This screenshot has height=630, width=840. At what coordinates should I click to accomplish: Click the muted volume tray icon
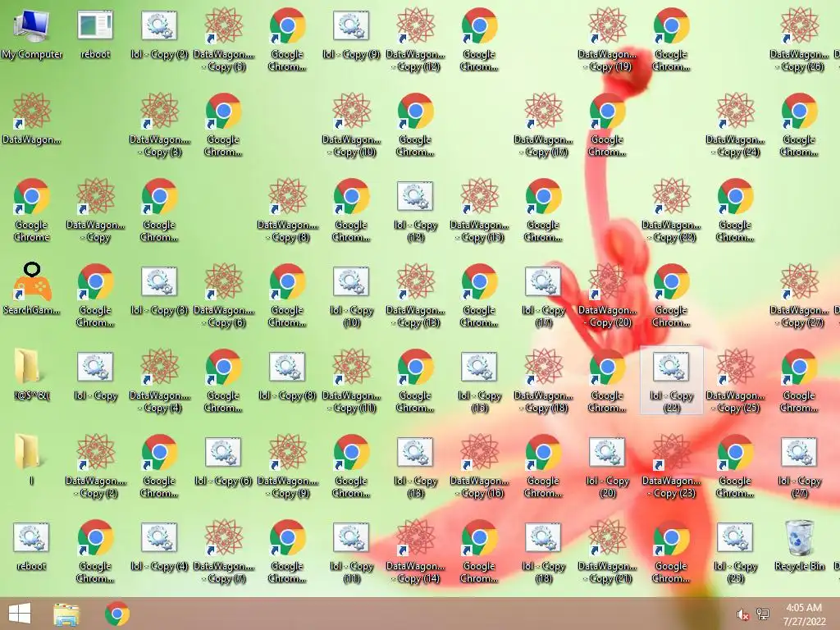742,614
